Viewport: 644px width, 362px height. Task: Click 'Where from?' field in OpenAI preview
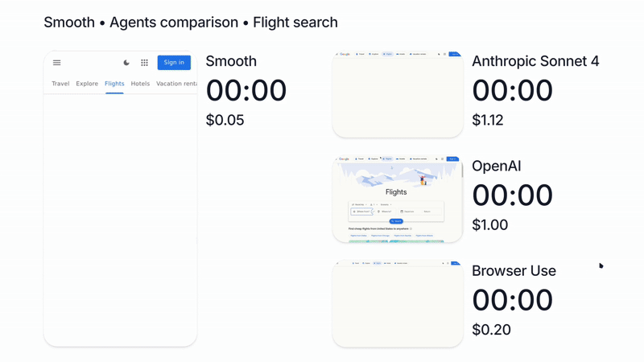point(361,212)
